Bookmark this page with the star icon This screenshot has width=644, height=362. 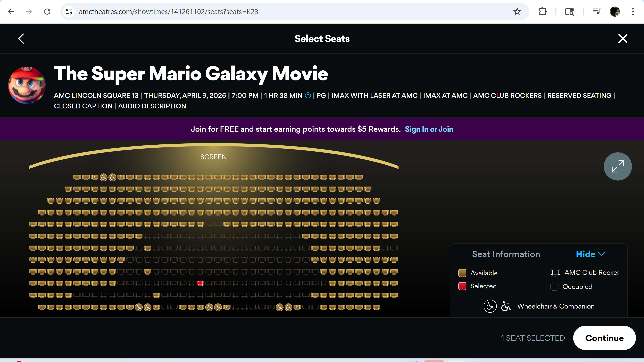517,12
